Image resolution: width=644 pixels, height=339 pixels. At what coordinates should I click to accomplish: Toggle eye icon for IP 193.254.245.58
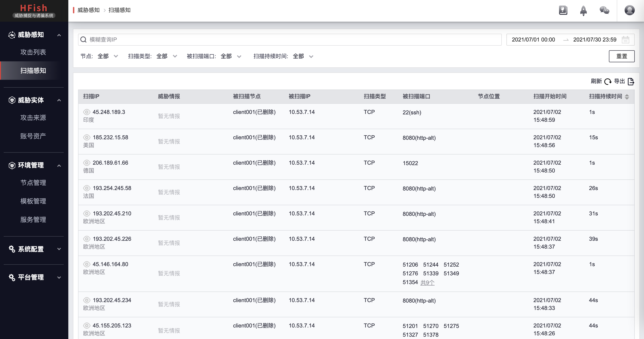[87, 188]
